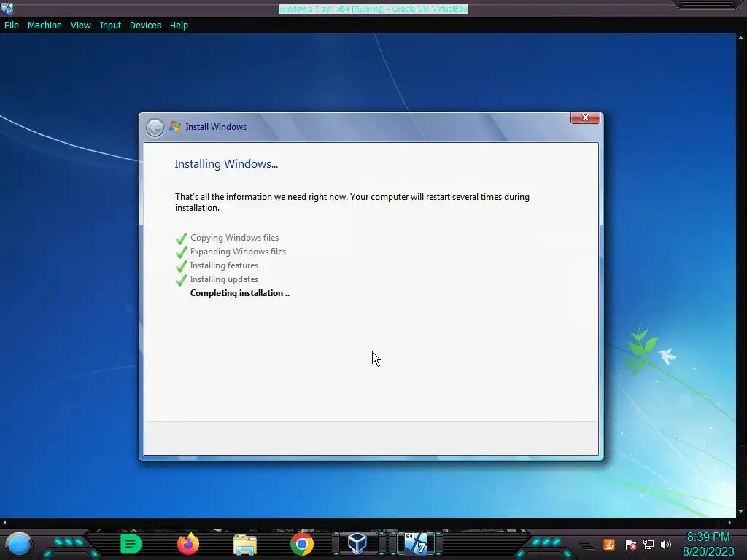This screenshot has height=560, width=747.
Task: Launch Firefox from the taskbar
Action: click(188, 544)
